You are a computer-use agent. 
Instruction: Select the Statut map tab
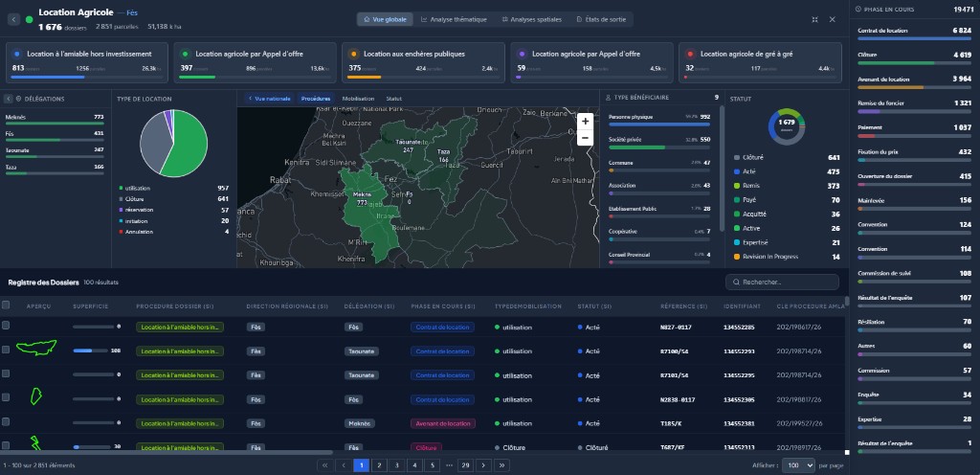click(x=393, y=99)
